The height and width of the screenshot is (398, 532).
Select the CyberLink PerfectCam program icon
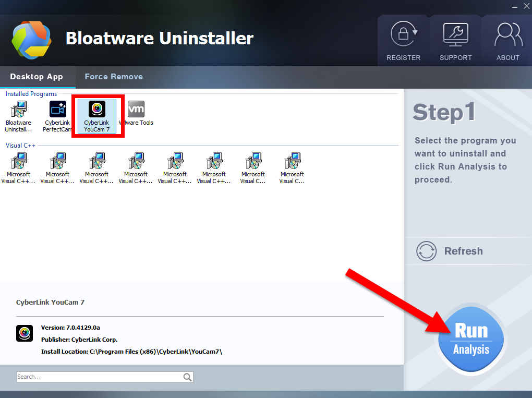pos(57,116)
